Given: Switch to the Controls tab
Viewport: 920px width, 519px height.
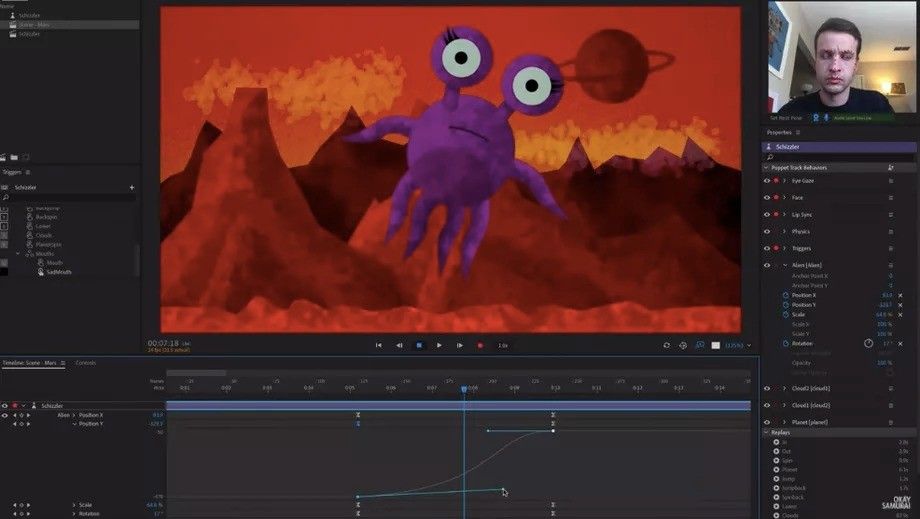Looking at the screenshot, I should click(x=86, y=363).
